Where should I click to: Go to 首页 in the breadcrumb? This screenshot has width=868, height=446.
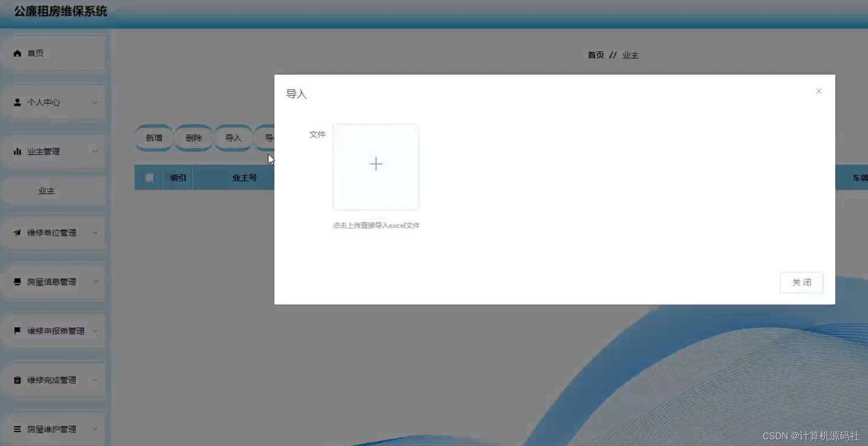click(596, 55)
